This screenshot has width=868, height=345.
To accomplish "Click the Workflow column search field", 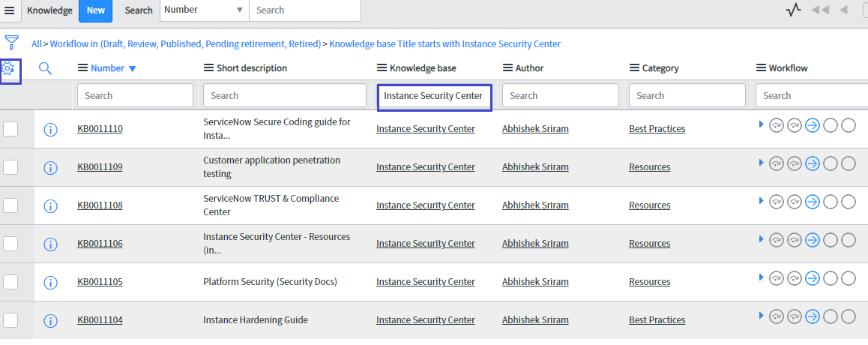I will 812,95.
